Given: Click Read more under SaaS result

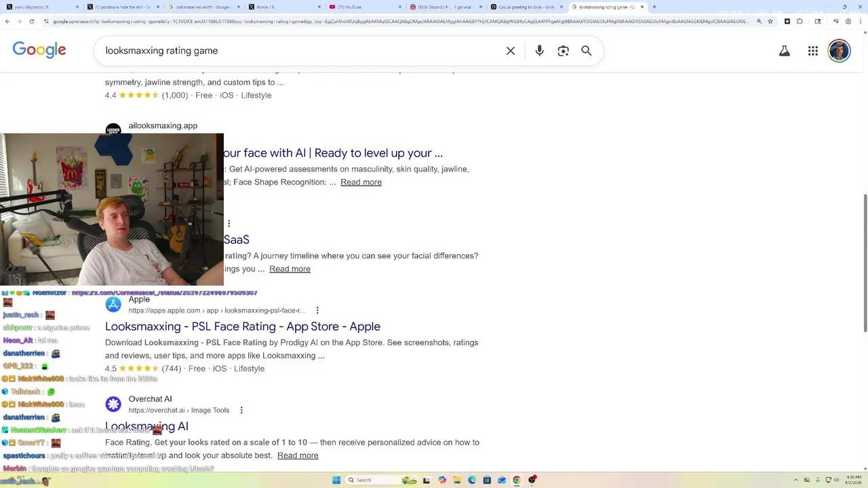Looking at the screenshot, I should (290, 269).
